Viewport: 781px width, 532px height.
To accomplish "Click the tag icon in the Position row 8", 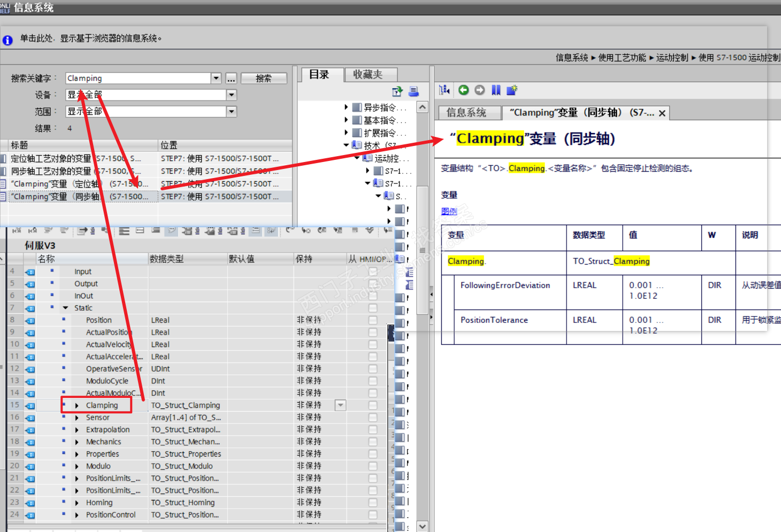I will (30, 321).
